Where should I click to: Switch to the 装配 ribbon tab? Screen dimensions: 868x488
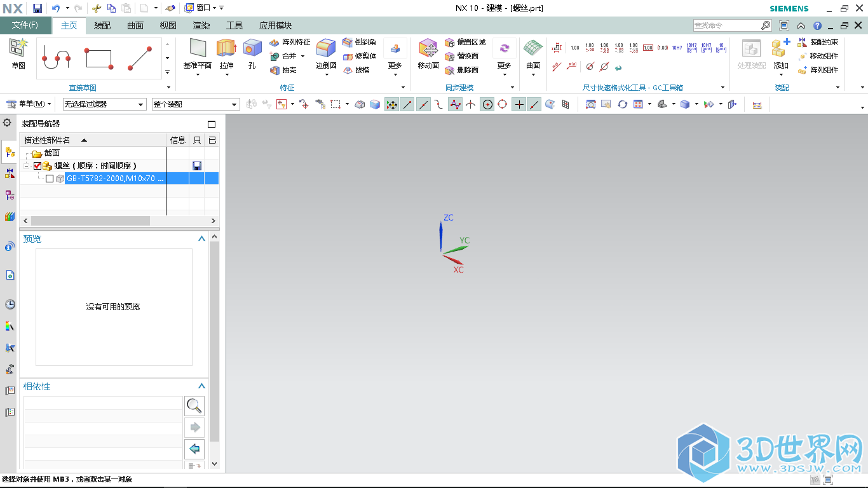102,25
